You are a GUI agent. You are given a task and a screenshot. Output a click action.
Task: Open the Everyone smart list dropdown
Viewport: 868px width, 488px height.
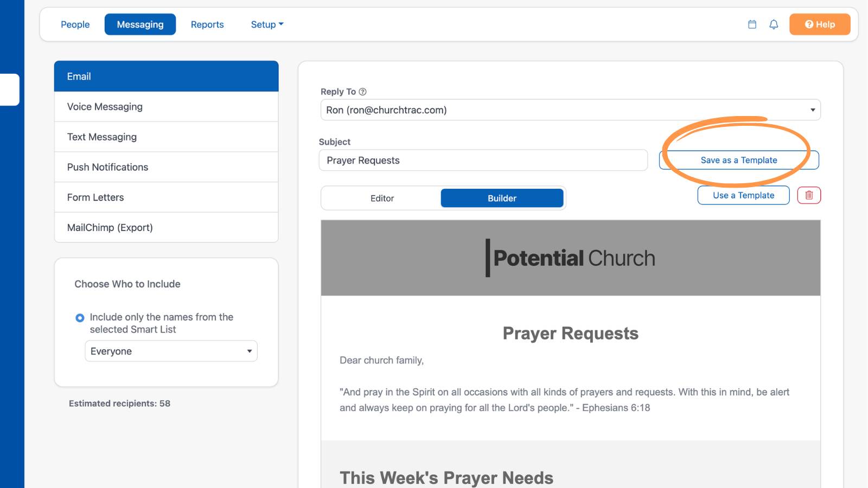pyautogui.click(x=171, y=351)
